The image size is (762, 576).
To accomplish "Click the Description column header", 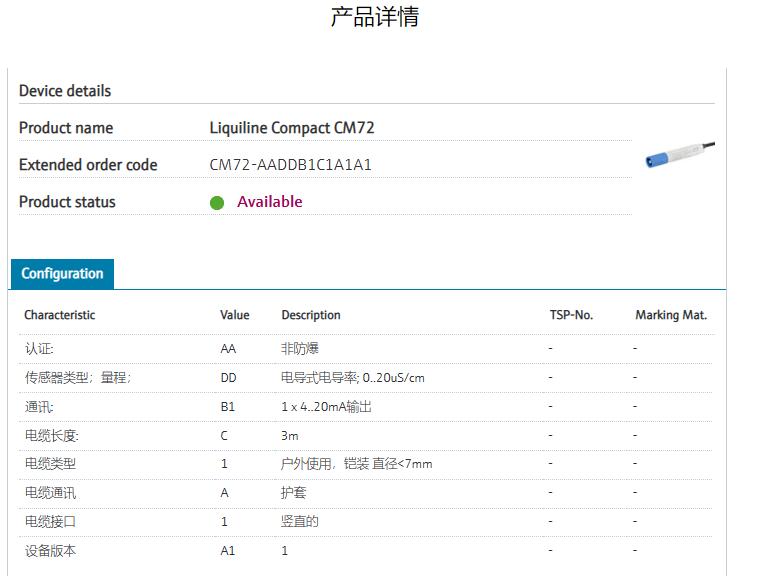I will (x=311, y=315).
